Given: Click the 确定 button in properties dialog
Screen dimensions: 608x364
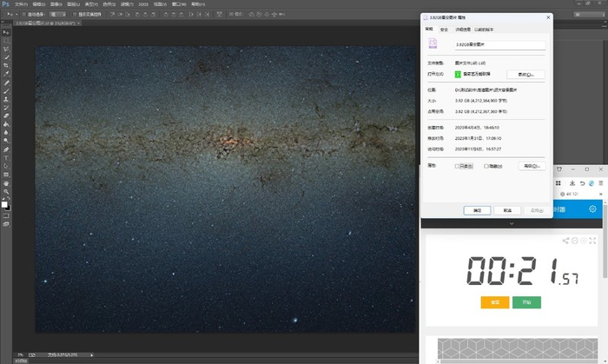Looking at the screenshot, I should 477,209.
